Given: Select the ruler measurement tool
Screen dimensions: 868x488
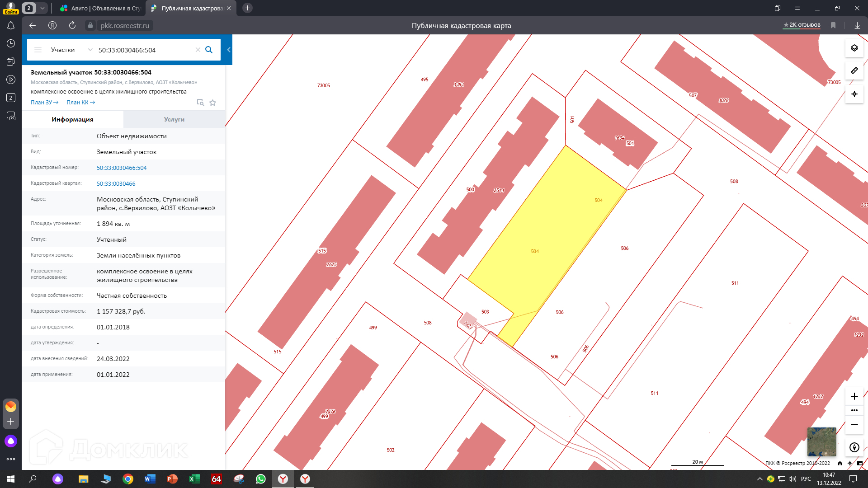Looking at the screenshot, I should [x=854, y=70].
